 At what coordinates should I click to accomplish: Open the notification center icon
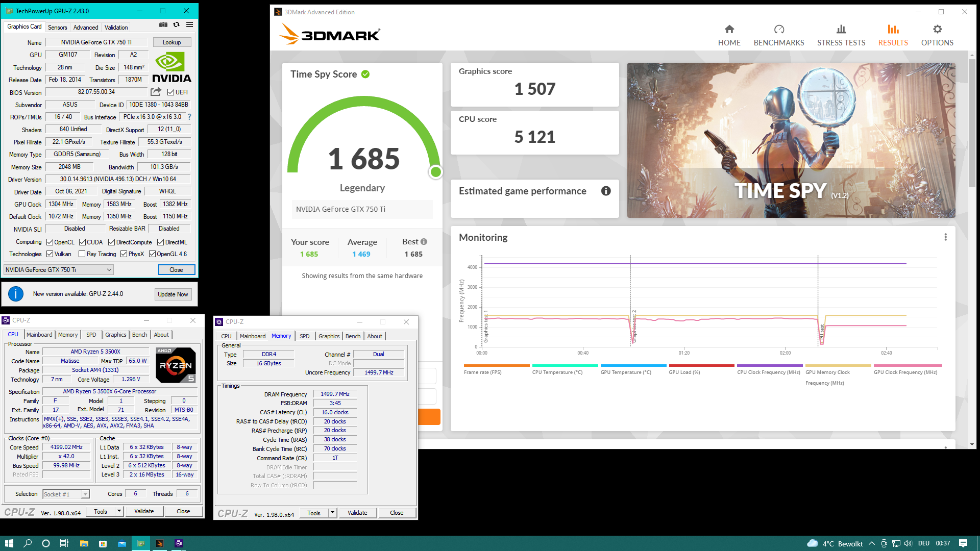pos(963,543)
